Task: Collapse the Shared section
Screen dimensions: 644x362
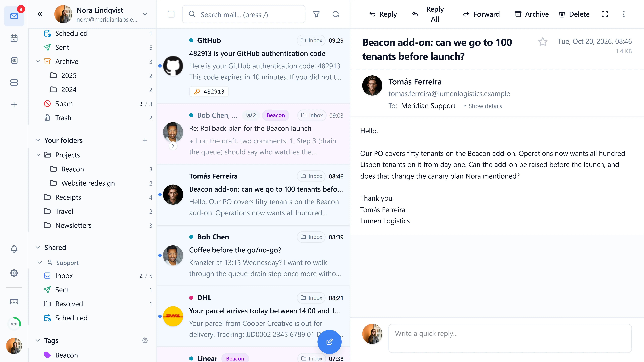Action: coord(38,247)
